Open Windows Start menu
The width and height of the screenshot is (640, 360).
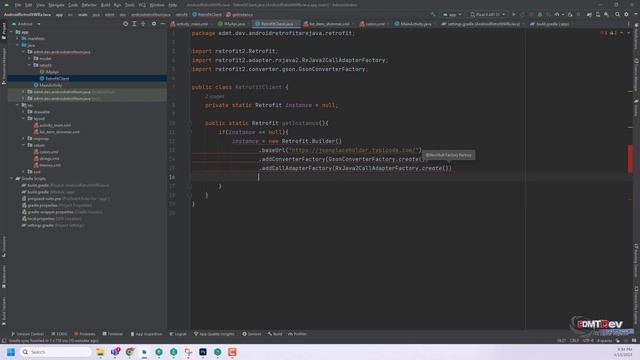tap(11, 352)
